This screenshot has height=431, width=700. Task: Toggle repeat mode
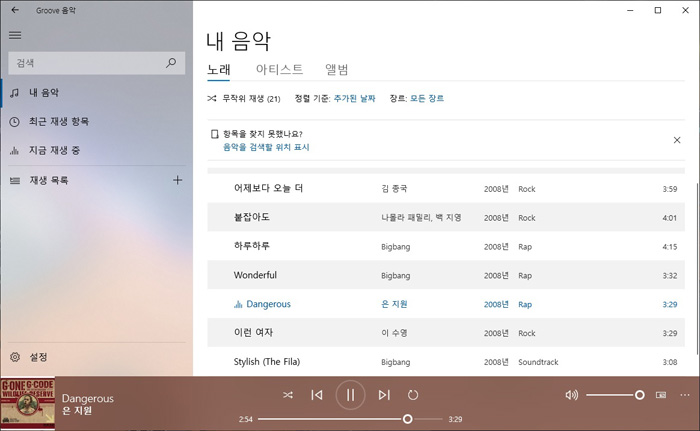pos(413,395)
